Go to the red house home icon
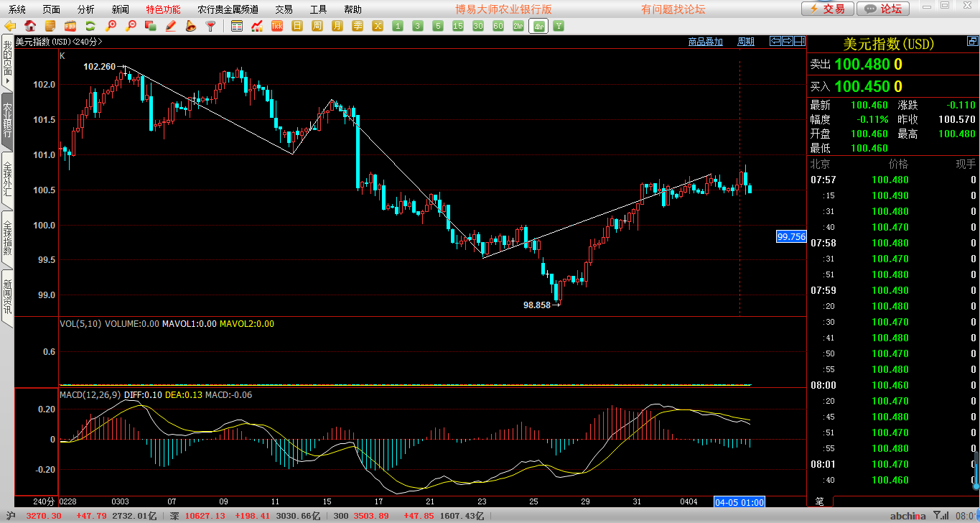The height and width of the screenshot is (523, 980). tap(30, 26)
